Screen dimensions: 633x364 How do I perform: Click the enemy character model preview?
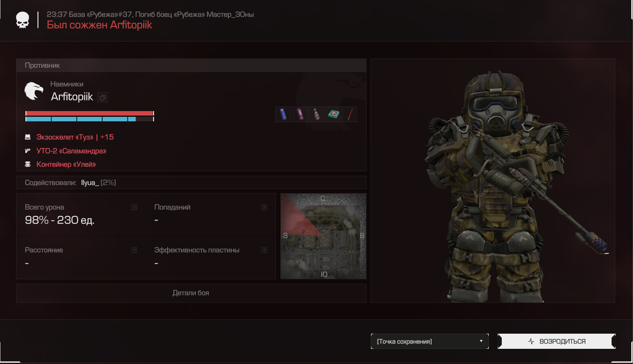click(x=493, y=181)
